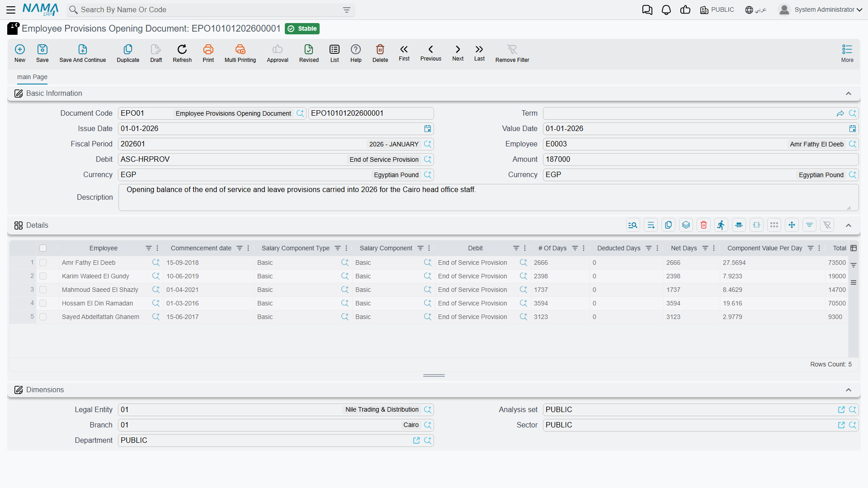Collapse the Dimensions section
Image resolution: width=868 pixels, height=488 pixels.
tap(849, 390)
